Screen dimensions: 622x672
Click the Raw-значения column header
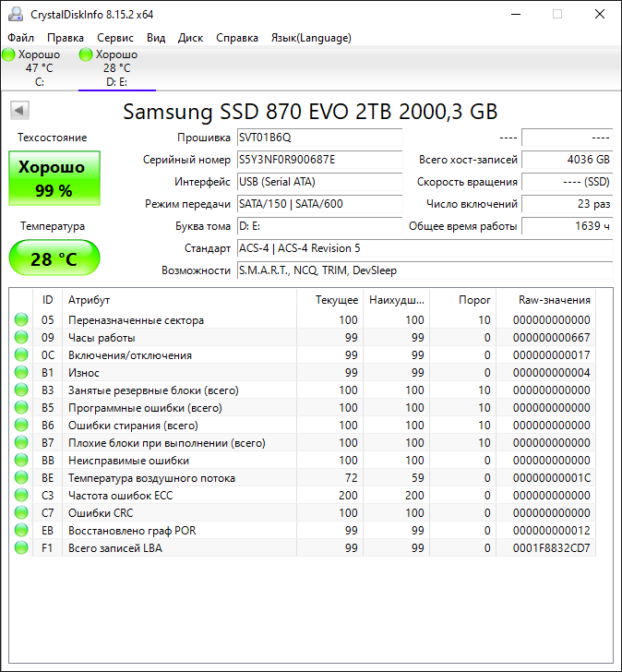(x=545, y=300)
